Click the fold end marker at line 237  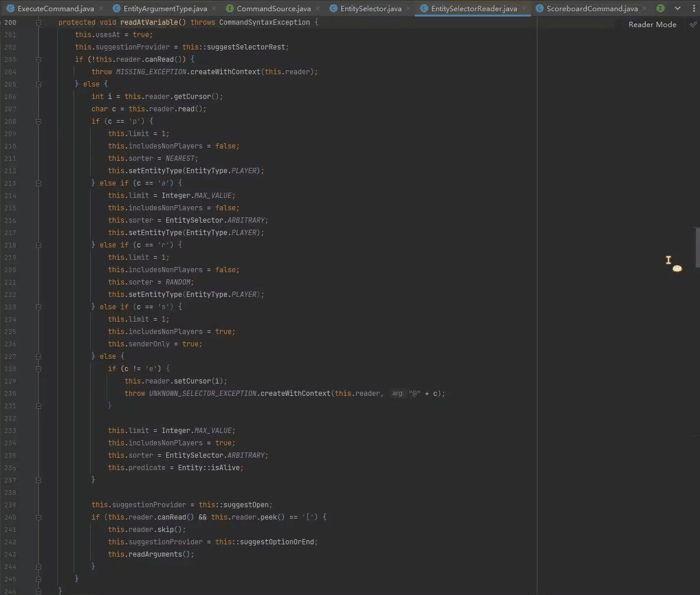[x=38, y=480]
